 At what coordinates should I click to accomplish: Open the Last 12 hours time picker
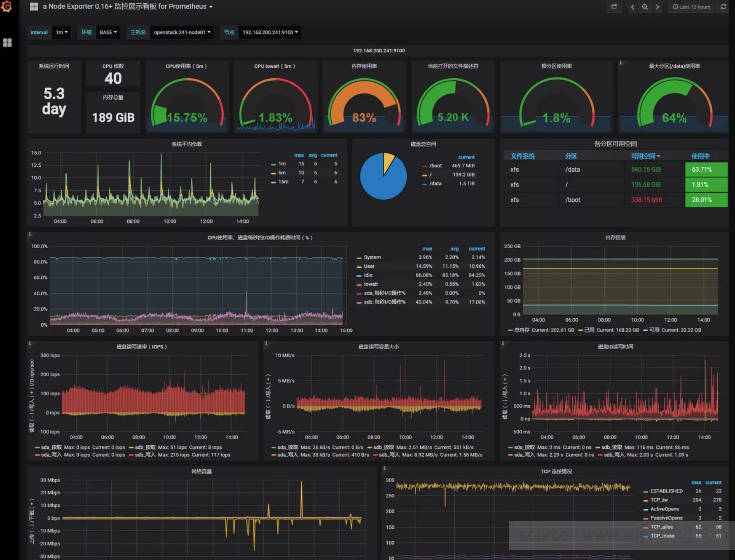click(x=691, y=7)
